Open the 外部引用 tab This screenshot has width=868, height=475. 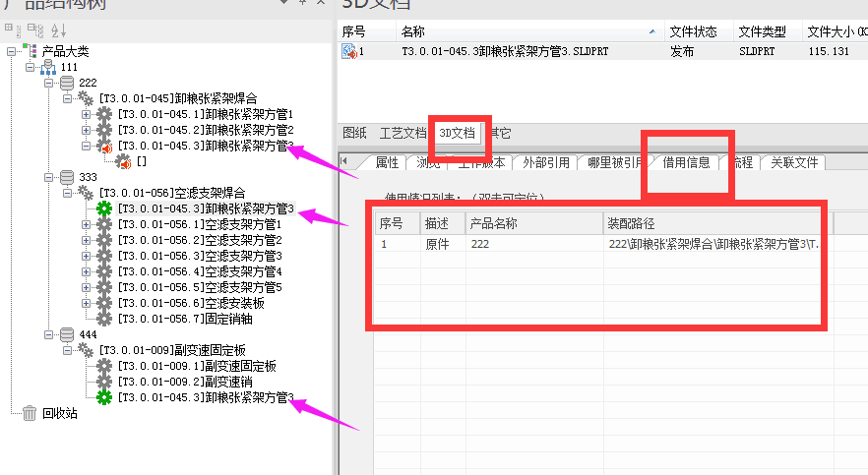point(546,162)
